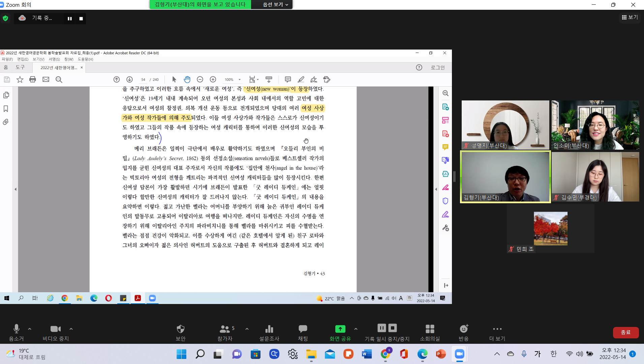
Task: Stop video with the camera button
Action: point(56,332)
